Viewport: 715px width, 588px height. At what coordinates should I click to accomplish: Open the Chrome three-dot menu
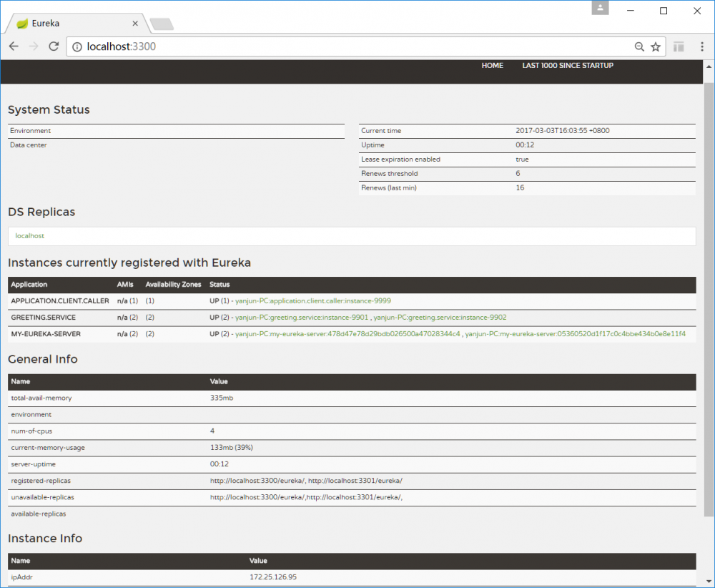click(x=702, y=46)
